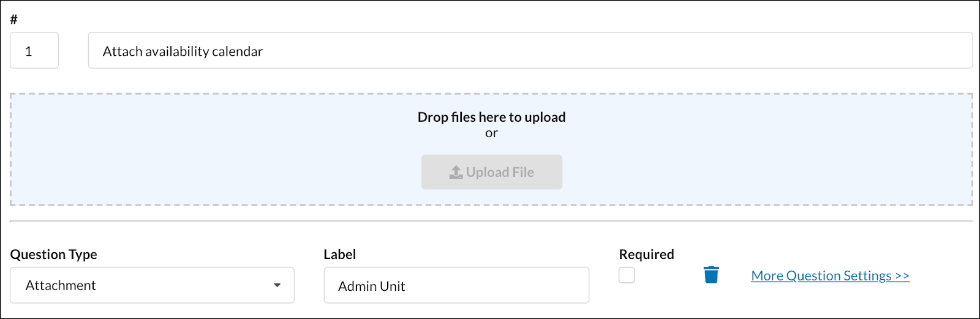Click the Upload File button
The width and height of the screenshot is (980, 319).
pos(492,172)
